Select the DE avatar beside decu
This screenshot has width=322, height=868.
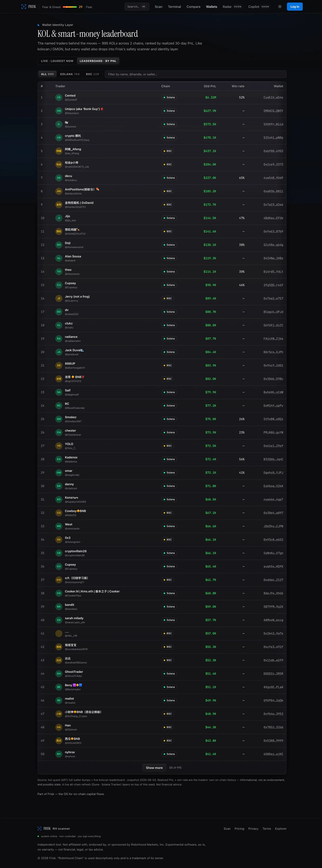coord(59,178)
